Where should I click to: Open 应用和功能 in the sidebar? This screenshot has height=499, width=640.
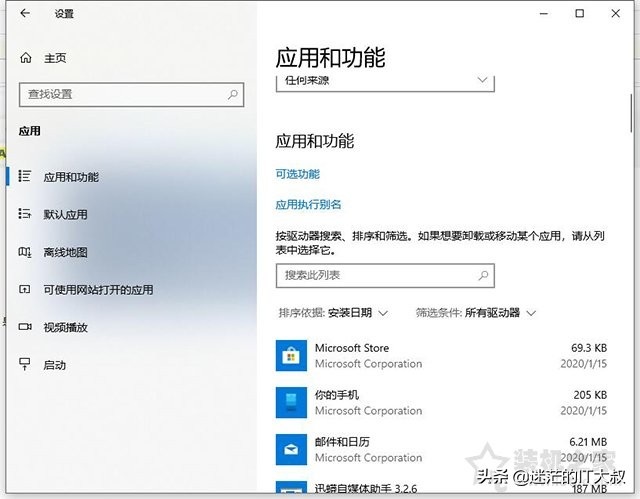click(x=71, y=177)
